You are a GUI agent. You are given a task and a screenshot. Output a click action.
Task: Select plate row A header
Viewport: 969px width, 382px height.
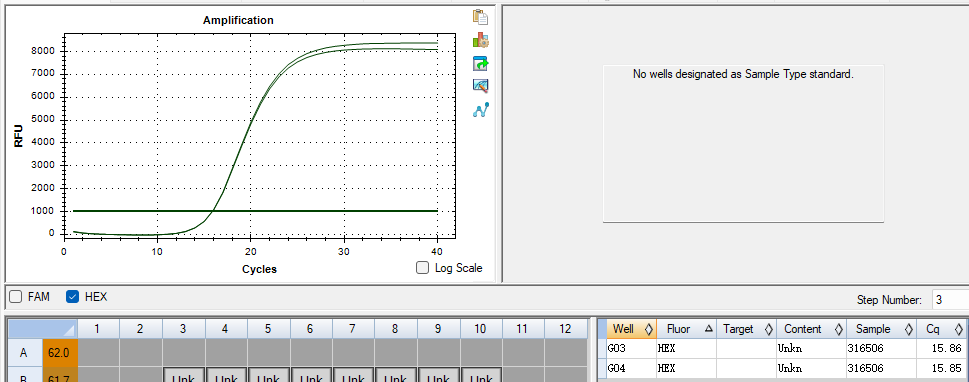(24, 353)
